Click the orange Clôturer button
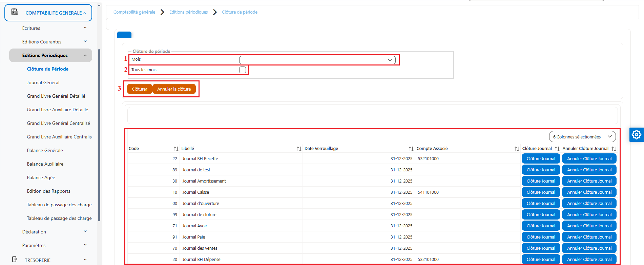 point(140,89)
